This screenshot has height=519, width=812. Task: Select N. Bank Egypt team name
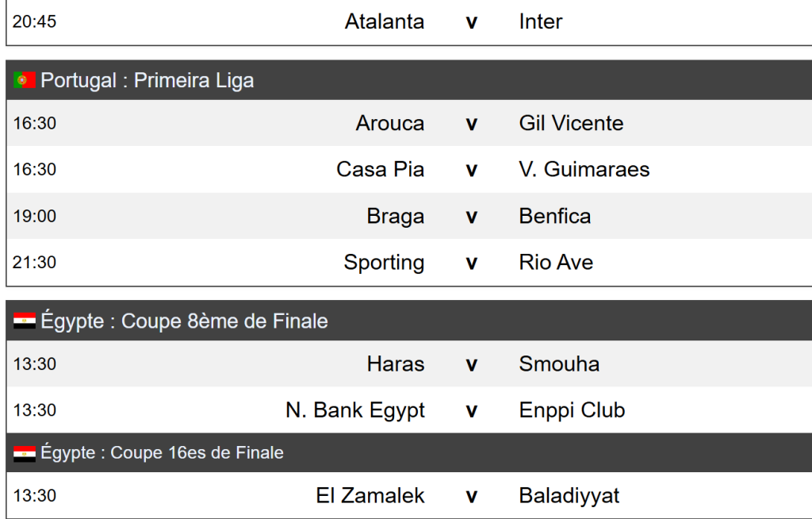click(x=355, y=410)
